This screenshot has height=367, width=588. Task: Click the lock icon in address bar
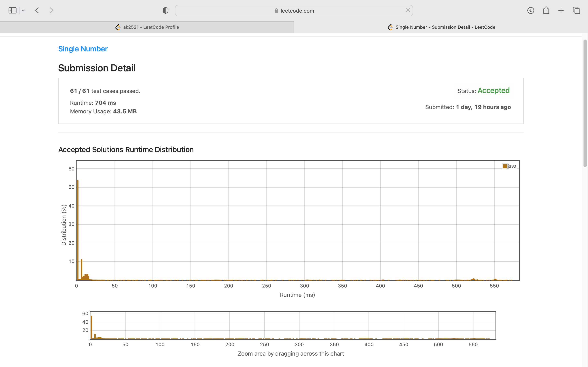pos(276,11)
